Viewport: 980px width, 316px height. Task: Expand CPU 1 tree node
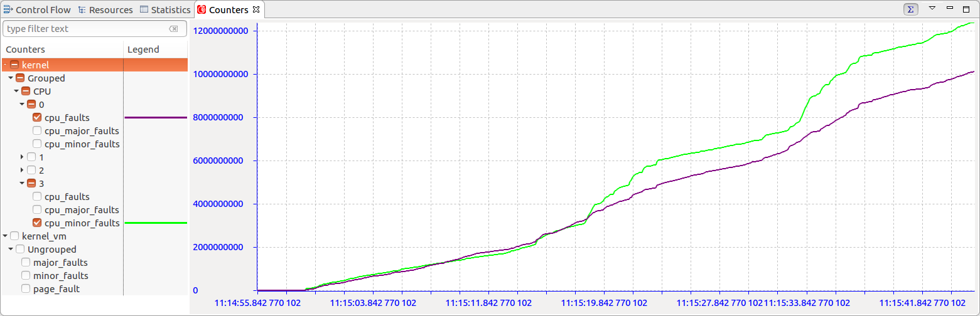(x=23, y=157)
